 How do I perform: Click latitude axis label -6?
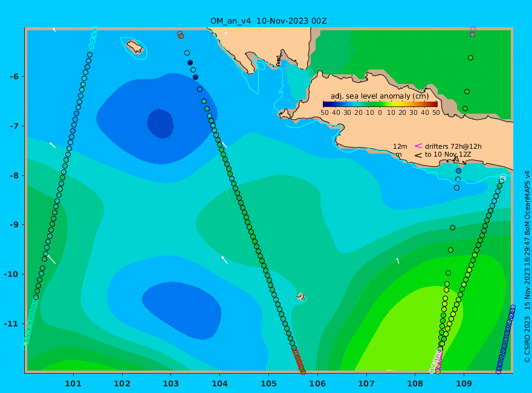(x=13, y=77)
